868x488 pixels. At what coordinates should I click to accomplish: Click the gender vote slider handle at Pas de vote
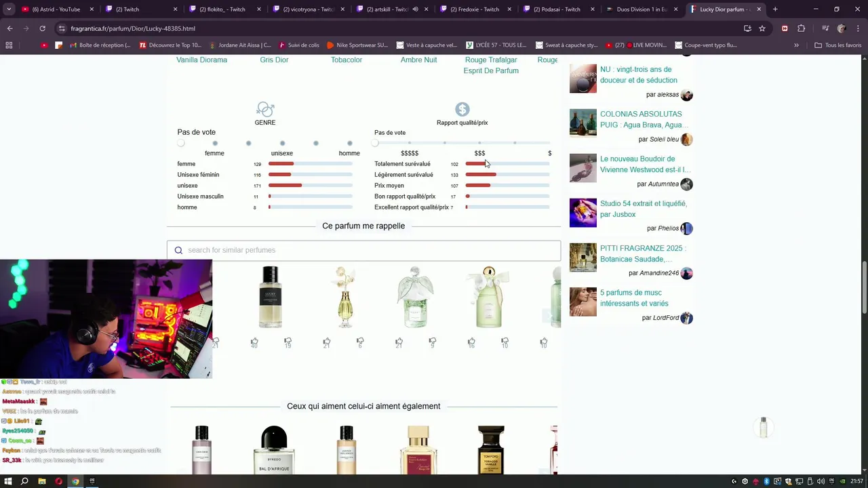[x=181, y=143]
